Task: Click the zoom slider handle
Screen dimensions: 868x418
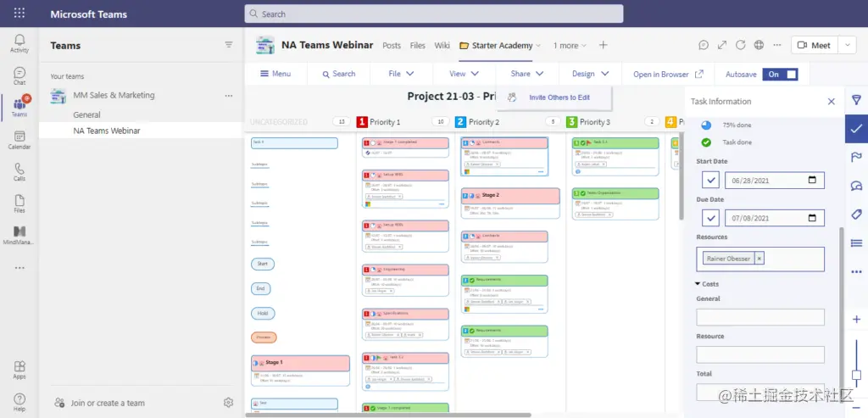Action: (x=856, y=376)
